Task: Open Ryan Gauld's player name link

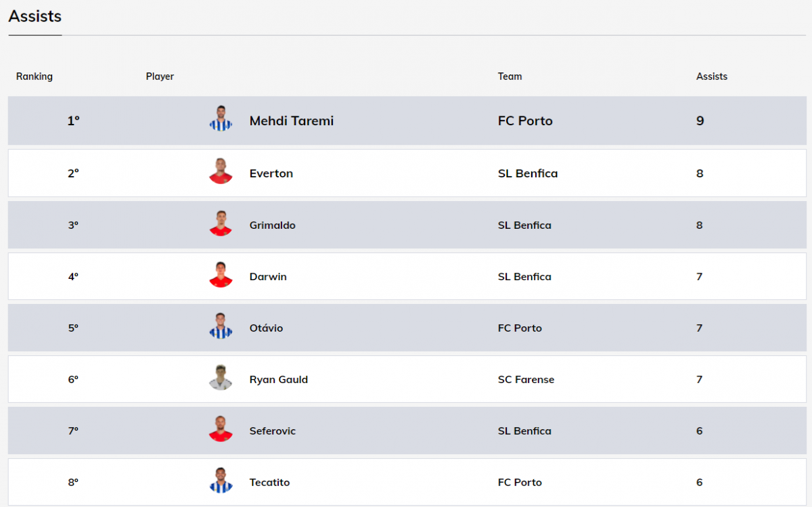Action: point(279,380)
